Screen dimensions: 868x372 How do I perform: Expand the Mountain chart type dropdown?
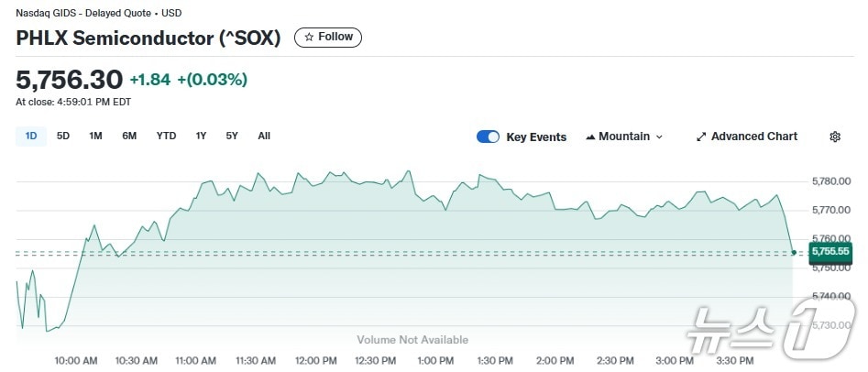point(659,137)
